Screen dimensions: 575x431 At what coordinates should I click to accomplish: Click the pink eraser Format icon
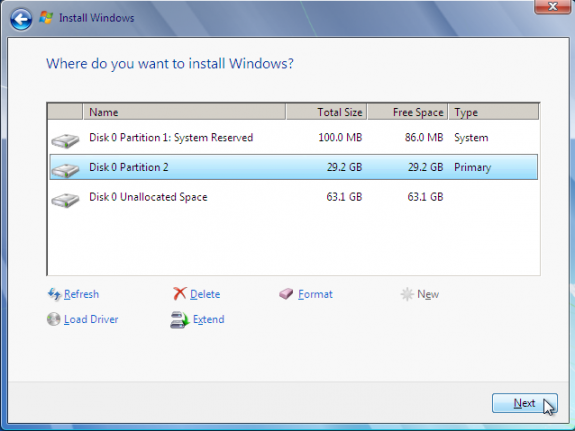[286, 294]
